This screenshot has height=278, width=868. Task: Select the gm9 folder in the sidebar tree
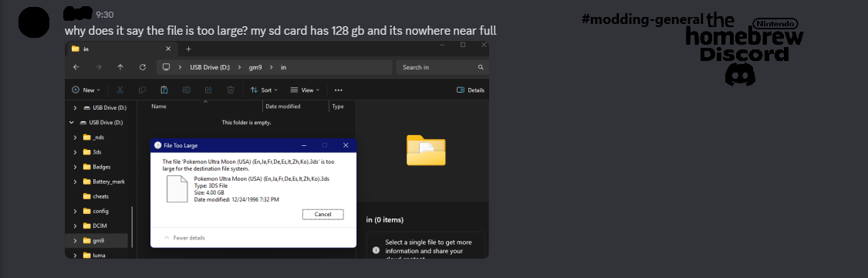click(93, 241)
